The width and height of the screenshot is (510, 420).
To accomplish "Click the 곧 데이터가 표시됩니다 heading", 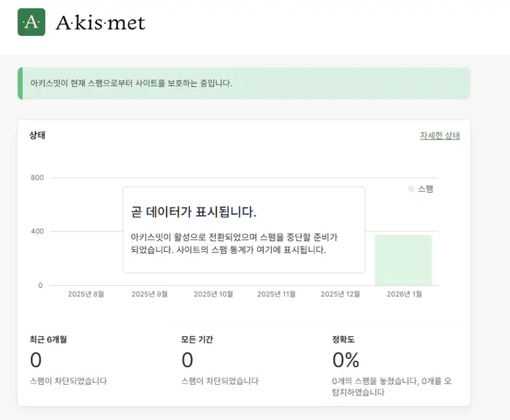I will pos(194,212).
